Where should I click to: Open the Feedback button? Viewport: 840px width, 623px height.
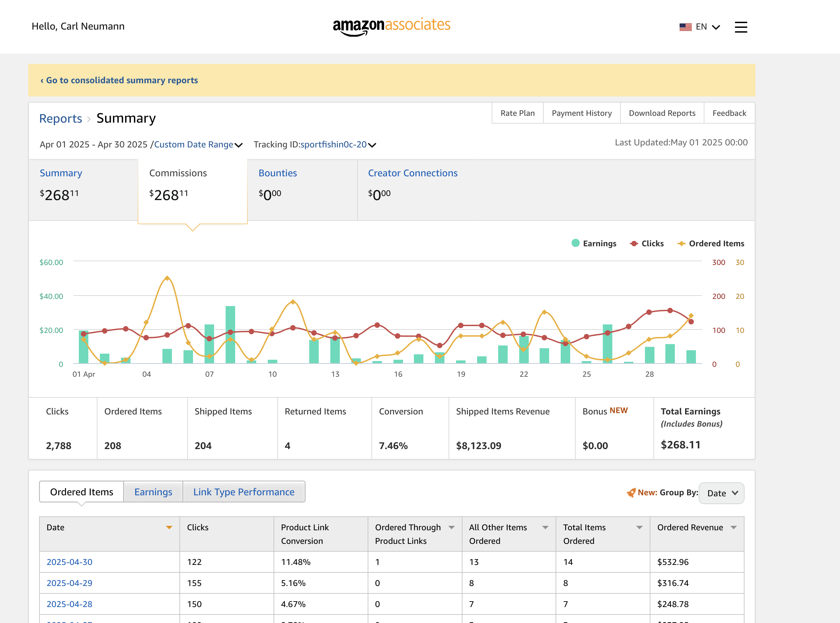click(729, 113)
